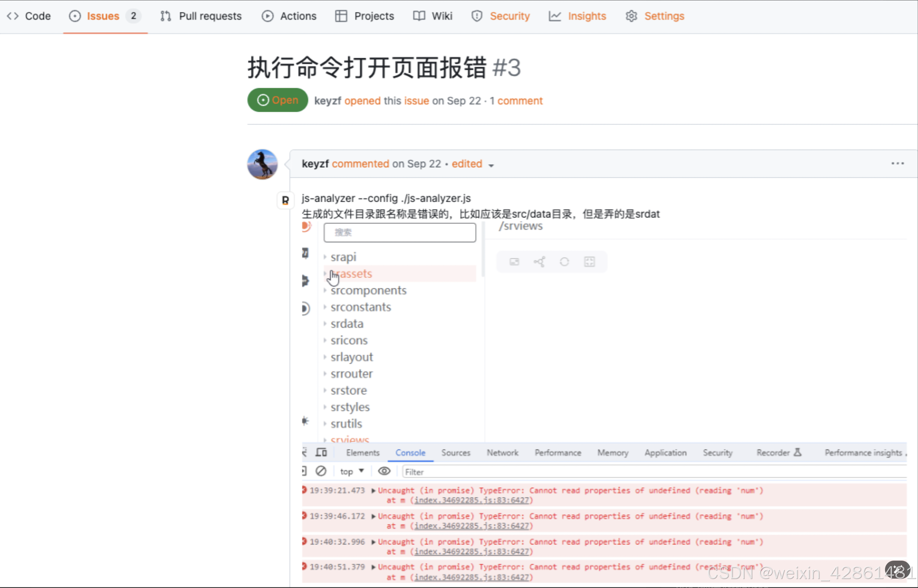Click the sidebar icon beside srassets
Screen dimensions: 918x588
pos(305,280)
